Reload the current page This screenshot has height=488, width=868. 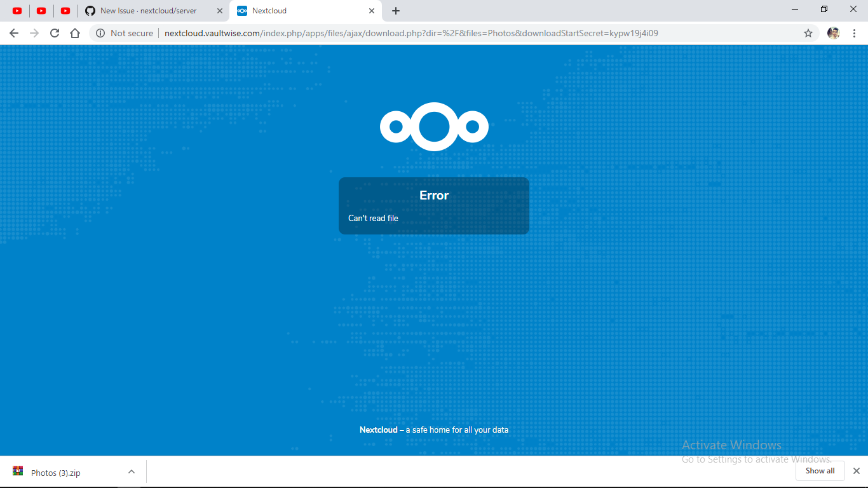[55, 33]
